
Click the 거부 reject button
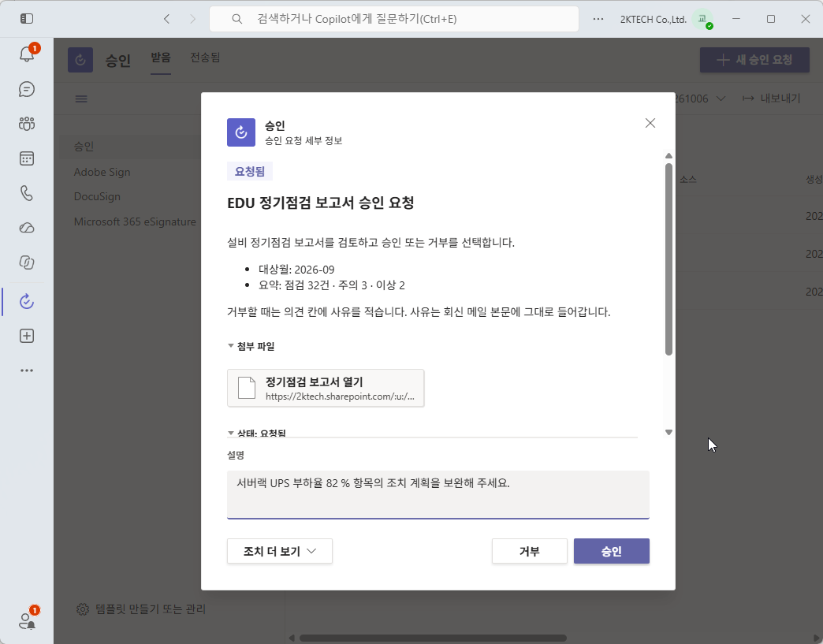click(x=529, y=551)
